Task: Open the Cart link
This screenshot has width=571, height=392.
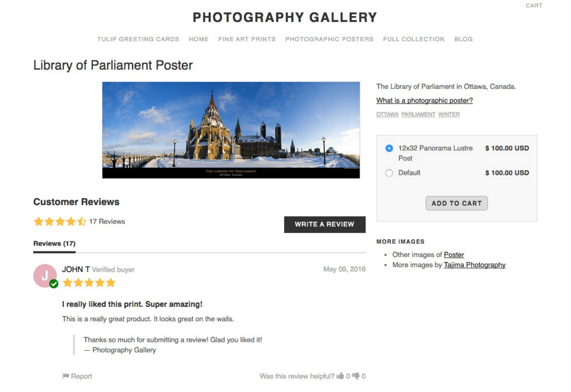Action: (x=534, y=6)
